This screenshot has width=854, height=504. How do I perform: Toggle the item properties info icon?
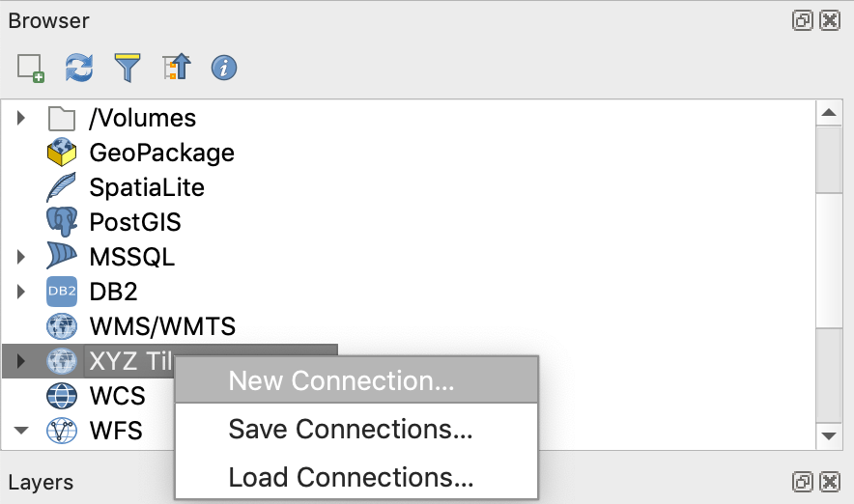click(224, 68)
